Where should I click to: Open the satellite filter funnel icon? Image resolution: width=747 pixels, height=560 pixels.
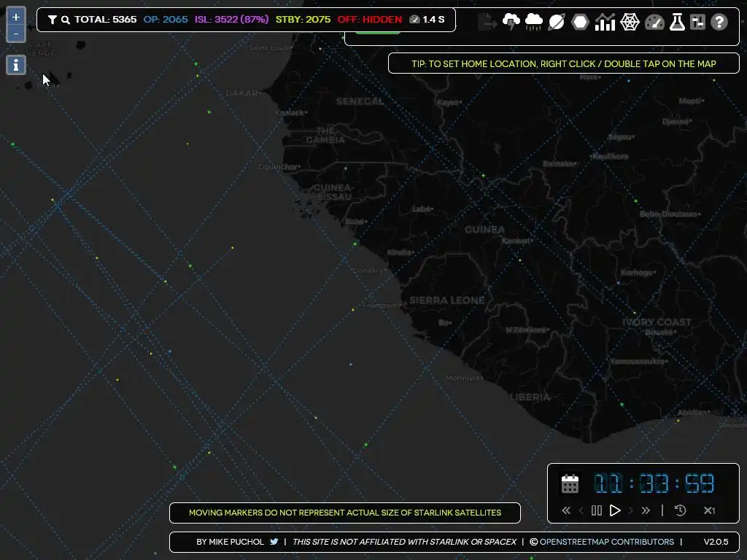point(53,20)
